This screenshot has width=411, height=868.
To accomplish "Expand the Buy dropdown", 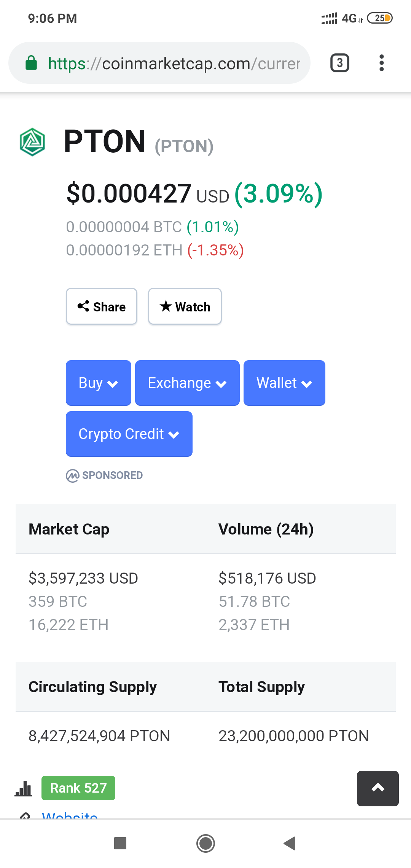I will (x=98, y=383).
